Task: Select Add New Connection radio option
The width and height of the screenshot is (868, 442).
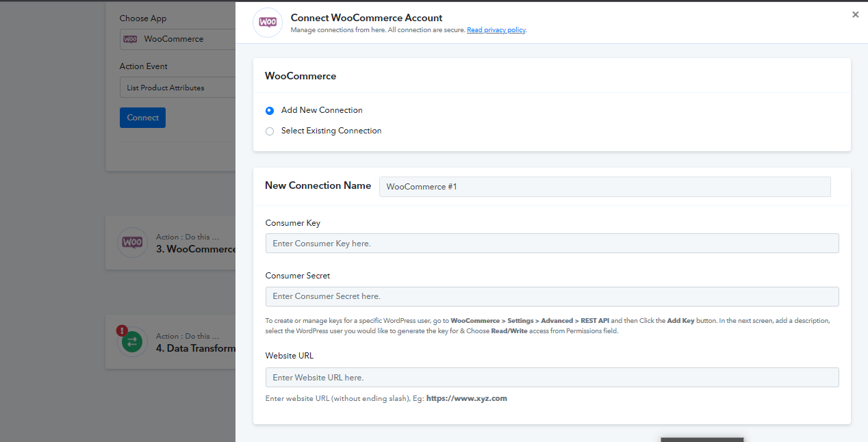Action: click(270, 110)
